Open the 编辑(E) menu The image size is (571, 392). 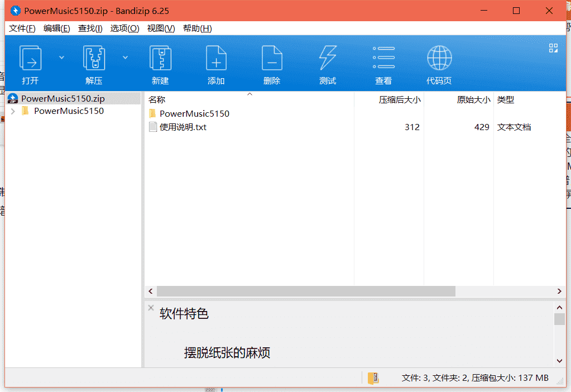coord(56,28)
